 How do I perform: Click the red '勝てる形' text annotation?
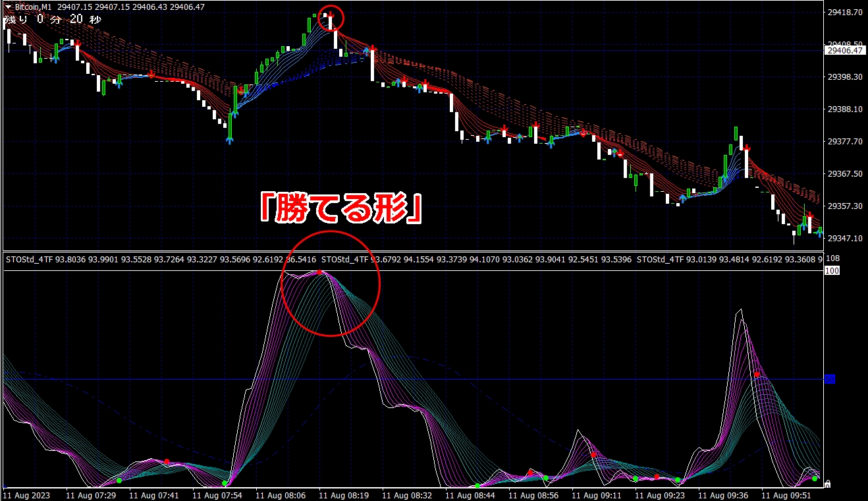tap(340, 206)
